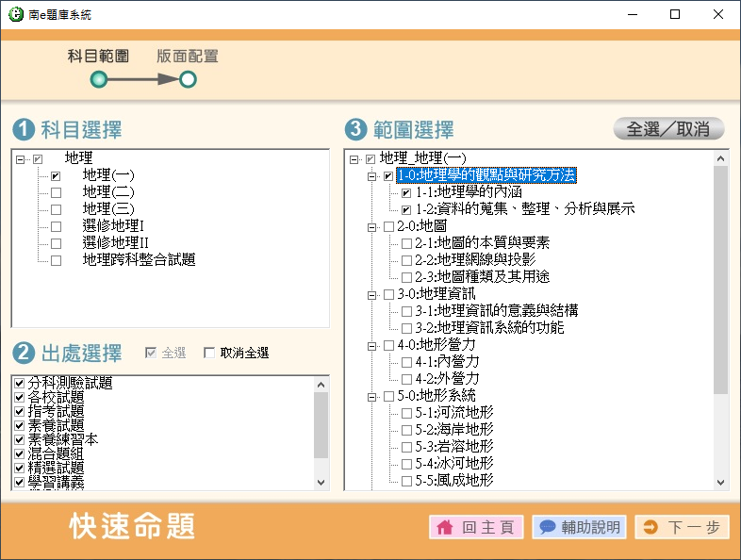Image resolution: width=741 pixels, height=560 pixels.
Task: Check the 地理(二) subject checkbox
Action: pyautogui.click(x=56, y=193)
